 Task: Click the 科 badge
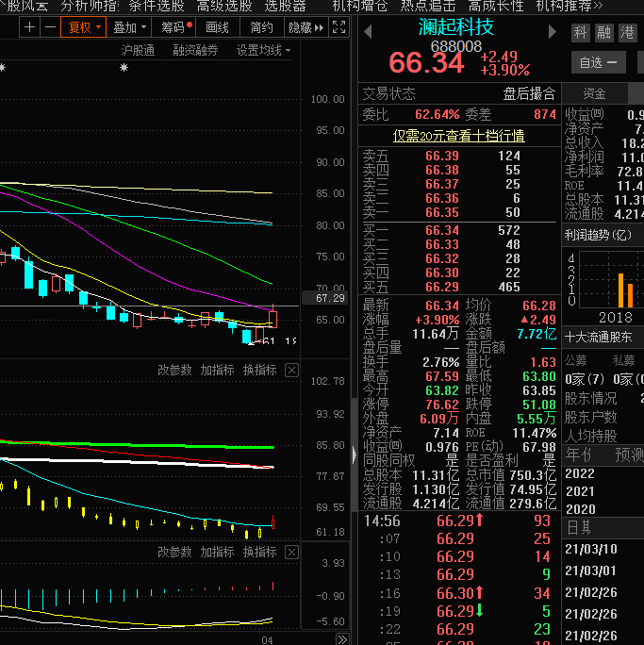tap(580, 32)
